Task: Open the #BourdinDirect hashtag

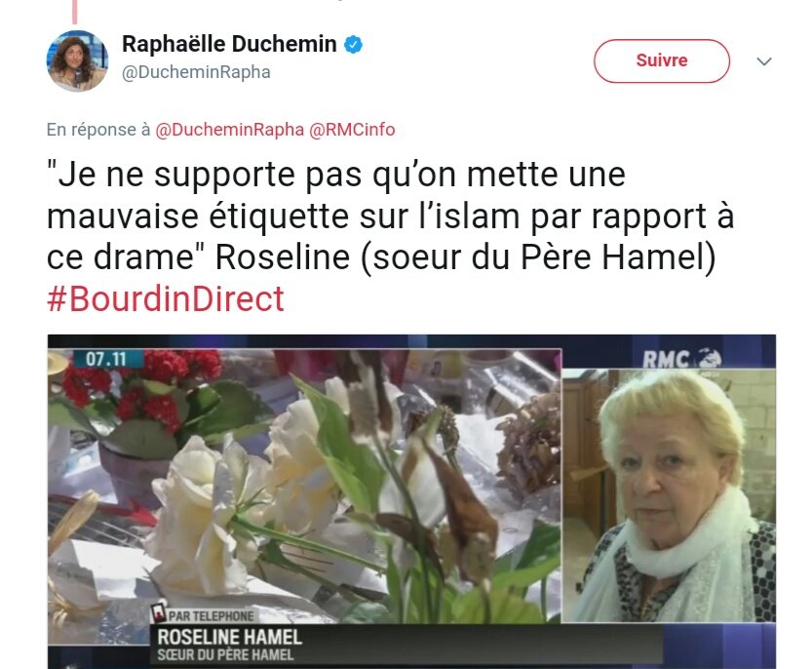Action: pos(166,299)
